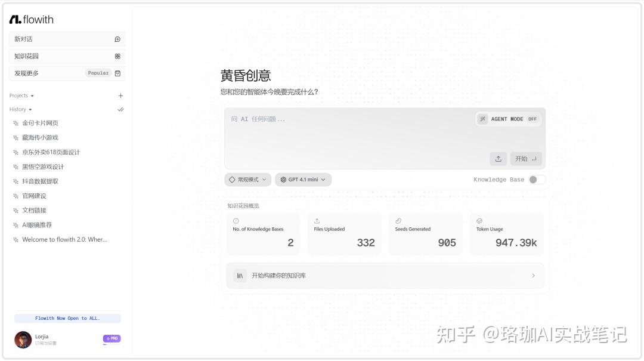Screen dimensions: 644x361
Task: Click the 开始 start button
Action: 526,159
